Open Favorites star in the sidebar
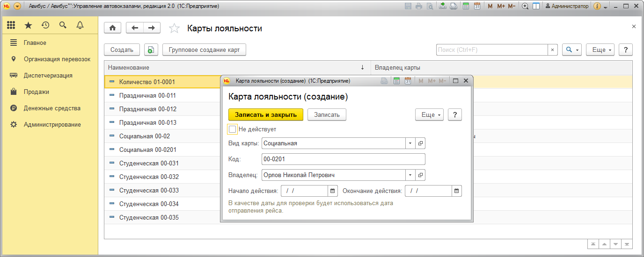Image resolution: width=644 pixels, height=257 pixels. tap(28, 25)
